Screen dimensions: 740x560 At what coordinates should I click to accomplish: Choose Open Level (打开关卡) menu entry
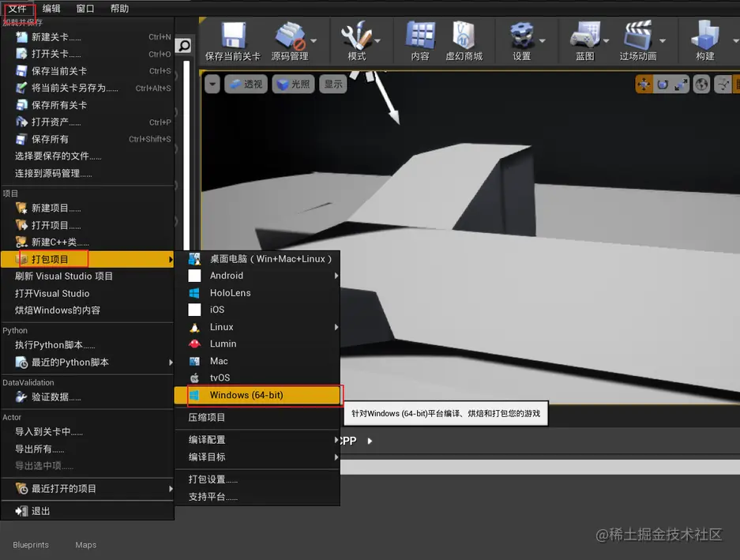(88, 54)
